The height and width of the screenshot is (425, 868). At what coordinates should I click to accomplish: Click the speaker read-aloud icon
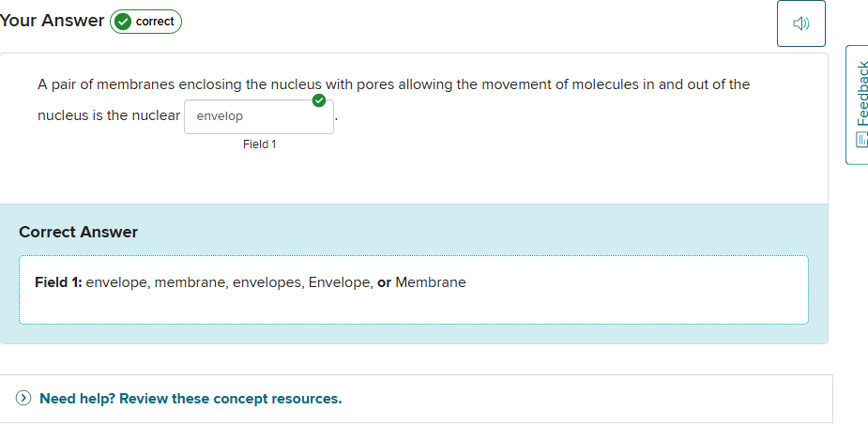[800, 23]
